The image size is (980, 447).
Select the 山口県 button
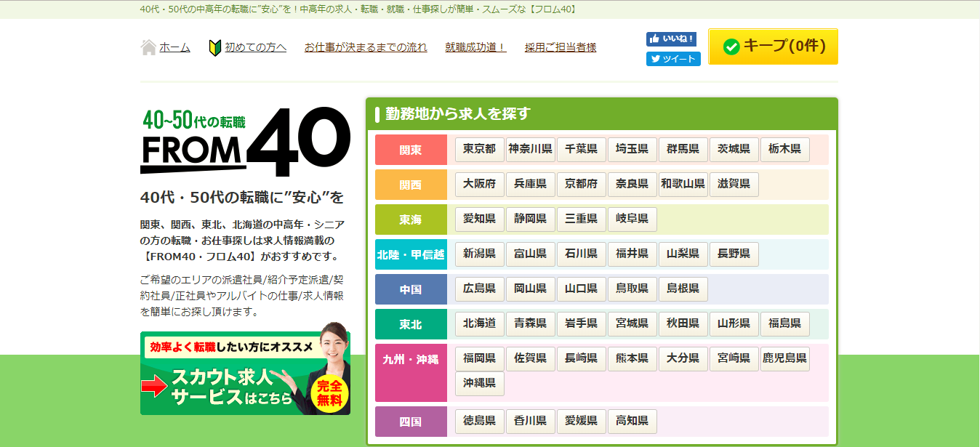582,289
